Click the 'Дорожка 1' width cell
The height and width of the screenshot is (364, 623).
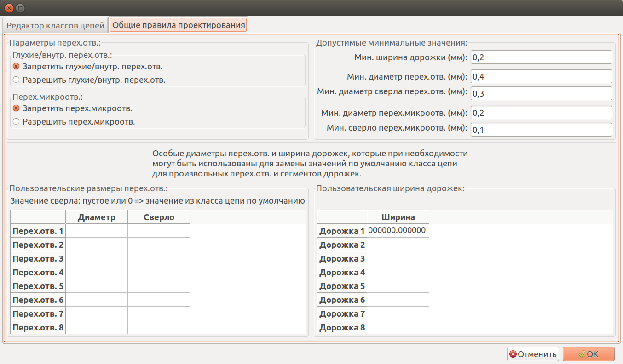coord(398,231)
